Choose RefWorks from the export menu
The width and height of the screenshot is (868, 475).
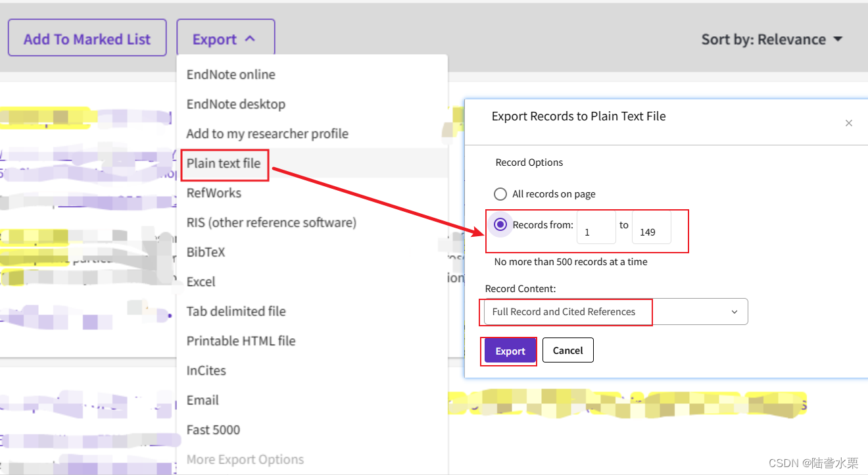point(312,193)
